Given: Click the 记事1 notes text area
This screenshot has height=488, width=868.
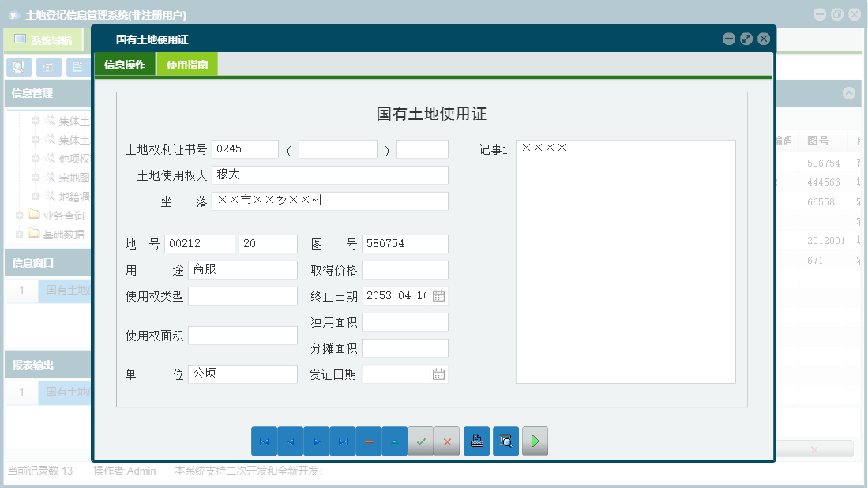Looking at the screenshot, I should [626, 261].
